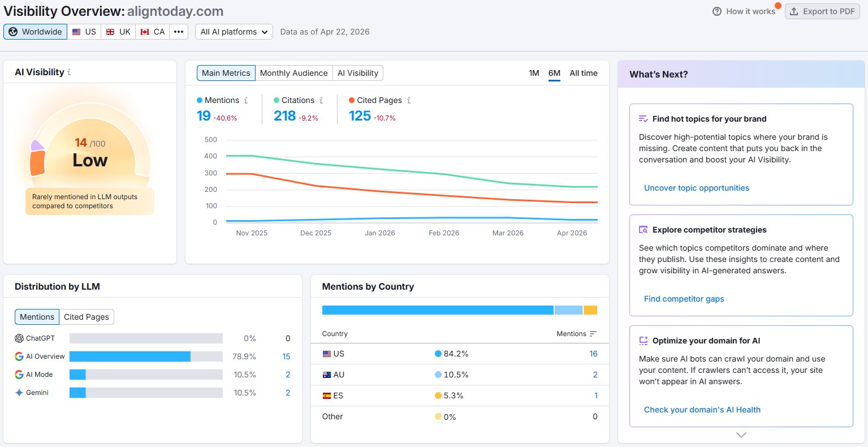Click the aligntoday.com domain title
868x447 pixels.
coord(175,11)
